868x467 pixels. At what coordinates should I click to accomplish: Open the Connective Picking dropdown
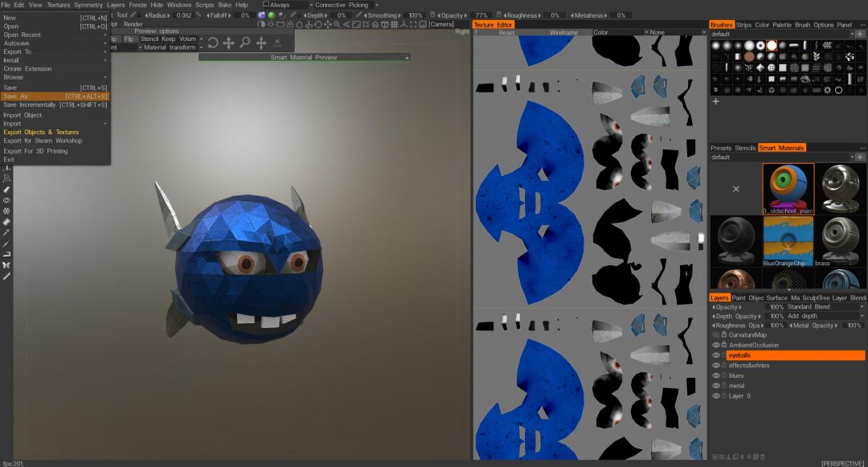348,5
